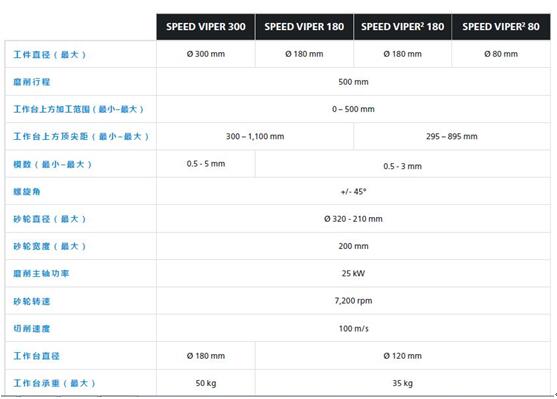Click the SPEED VIPER² 180 column header

[x=402, y=27]
